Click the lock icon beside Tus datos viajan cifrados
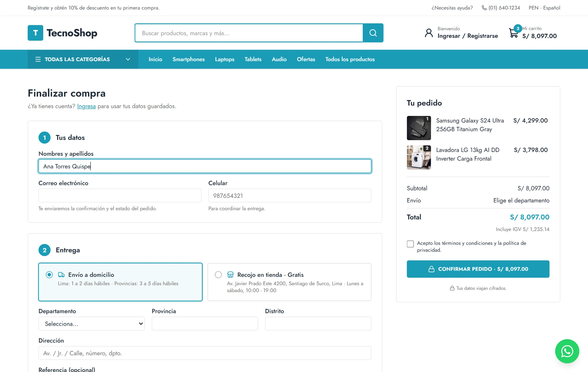Viewport: 588px width, 372px height. pyautogui.click(x=452, y=288)
